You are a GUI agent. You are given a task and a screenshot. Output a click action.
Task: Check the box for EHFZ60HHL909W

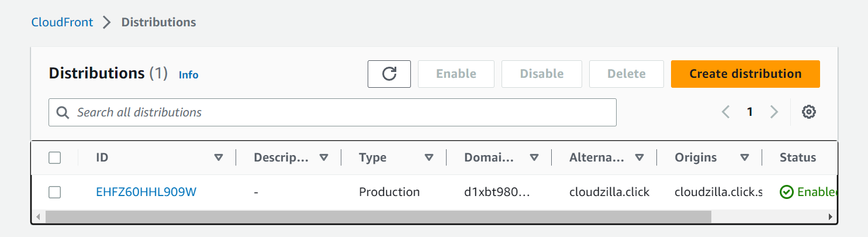[x=55, y=192]
